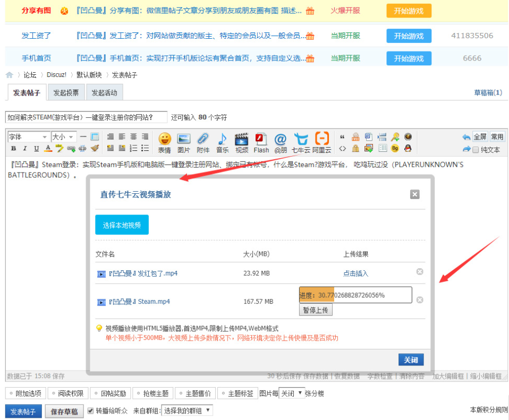Insert Flash content with the Flash icon

pos(261,143)
